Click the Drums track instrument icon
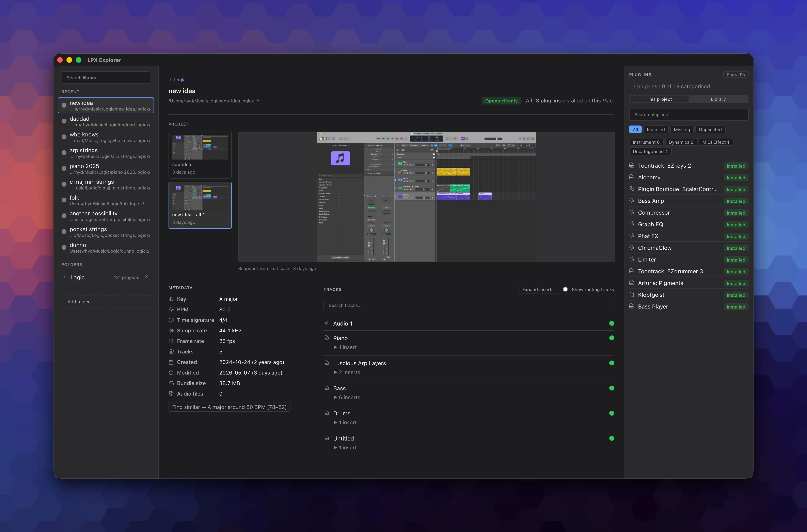The width and height of the screenshot is (807, 532). (327, 413)
